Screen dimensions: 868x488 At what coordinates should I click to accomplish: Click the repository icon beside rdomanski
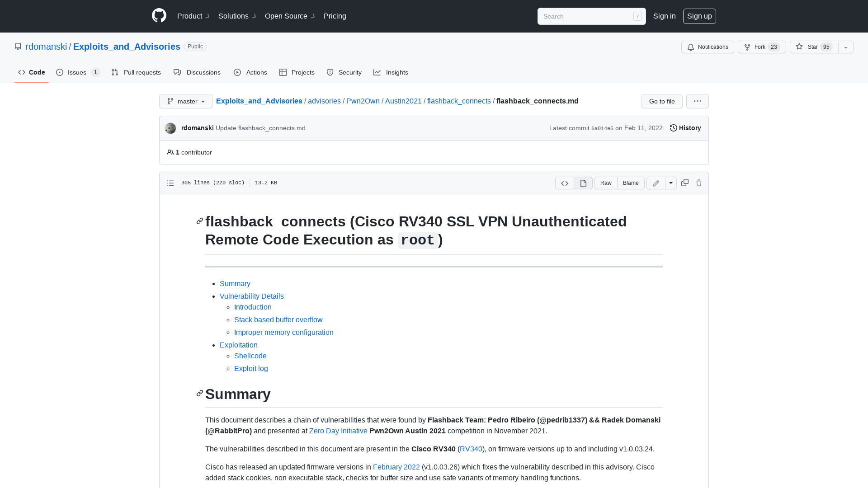click(18, 47)
